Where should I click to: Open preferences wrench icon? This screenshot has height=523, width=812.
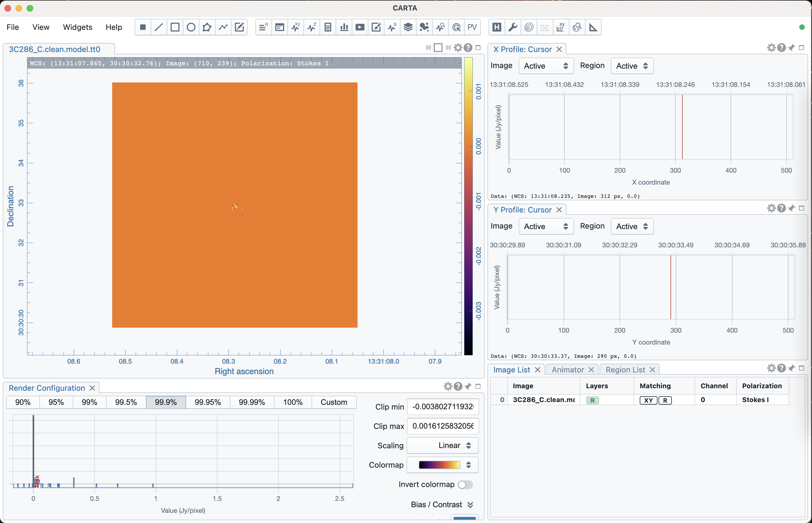(x=513, y=27)
